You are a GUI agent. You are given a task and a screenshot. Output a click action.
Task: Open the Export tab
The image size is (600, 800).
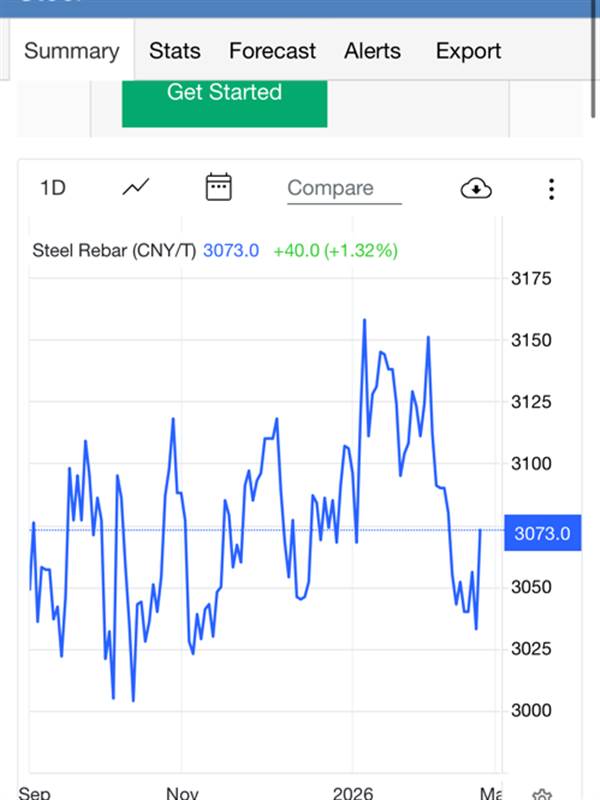[468, 51]
